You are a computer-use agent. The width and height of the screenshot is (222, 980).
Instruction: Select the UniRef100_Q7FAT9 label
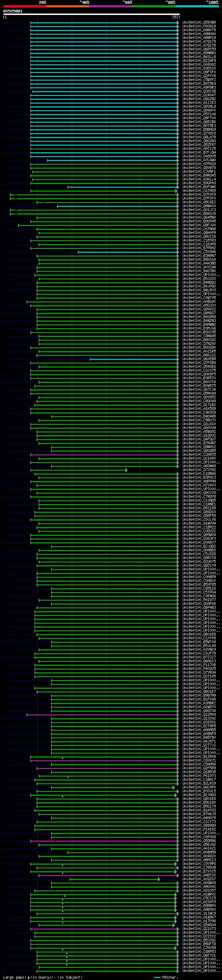[199, 194]
